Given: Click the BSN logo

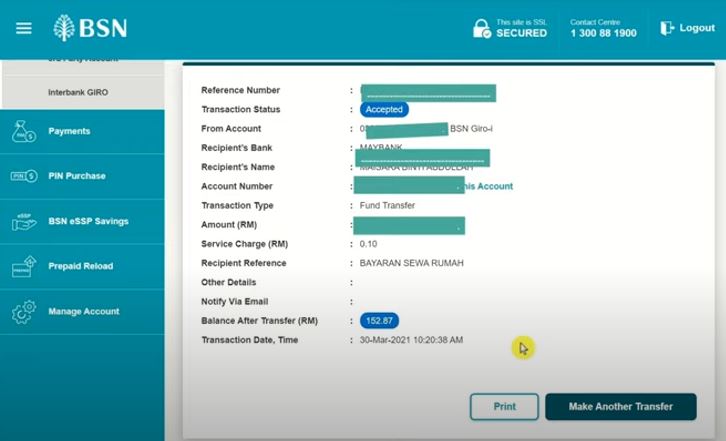Looking at the screenshot, I should pyautogui.click(x=90, y=28).
